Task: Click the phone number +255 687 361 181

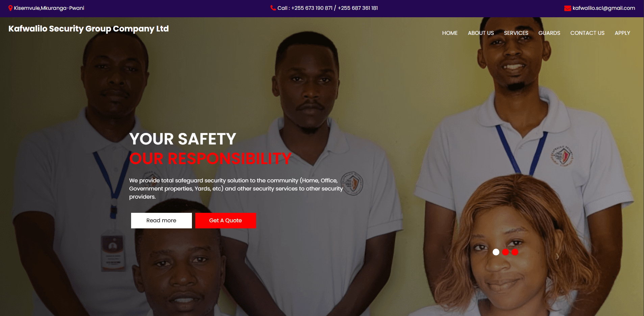Action: tap(358, 8)
